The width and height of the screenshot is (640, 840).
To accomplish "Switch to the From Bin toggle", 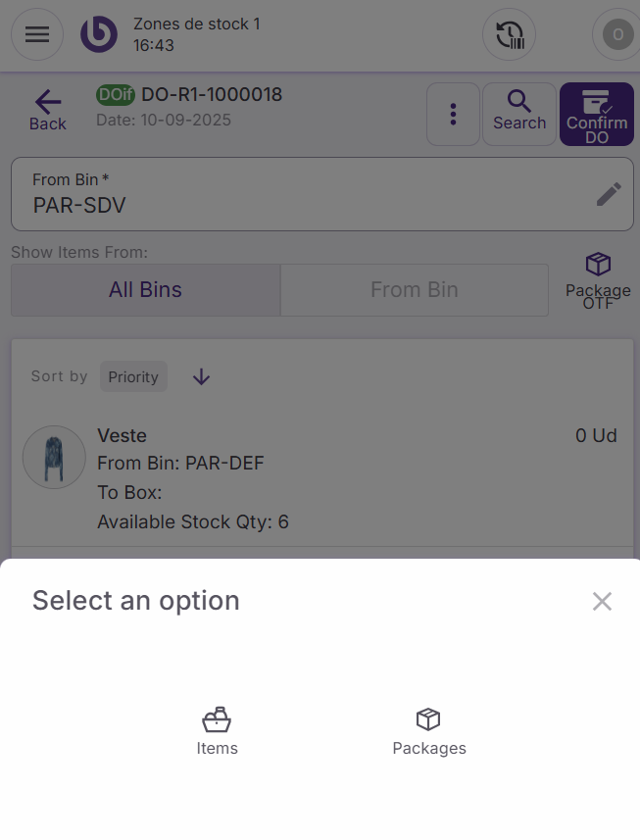I will pyautogui.click(x=414, y=290).
